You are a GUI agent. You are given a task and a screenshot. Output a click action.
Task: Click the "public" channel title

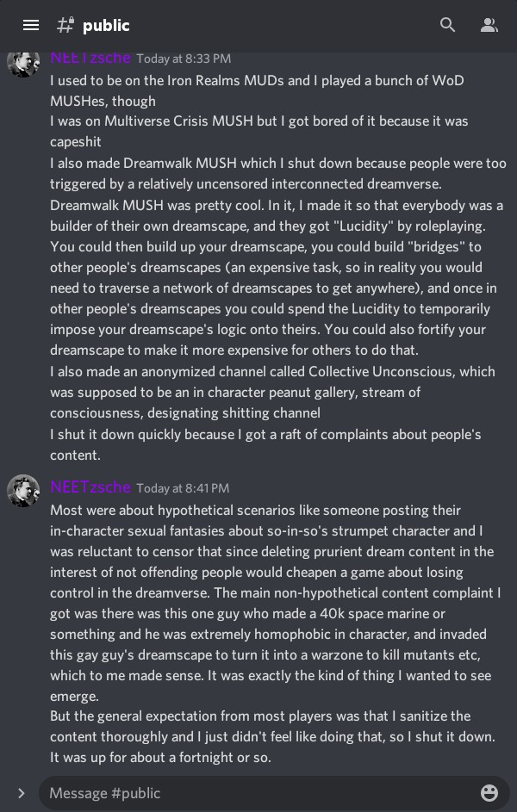[106, 26]
